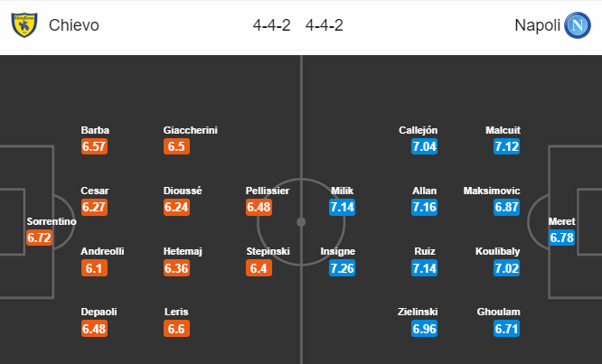This screenshot has width=602, height=364.
Task: Click Allan's 7.16 rating badge
Action: click(424, 207)
